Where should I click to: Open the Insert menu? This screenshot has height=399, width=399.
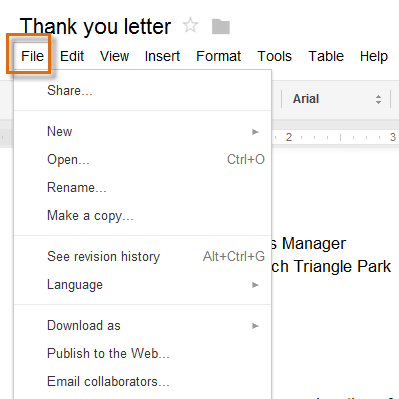(162, 56)
